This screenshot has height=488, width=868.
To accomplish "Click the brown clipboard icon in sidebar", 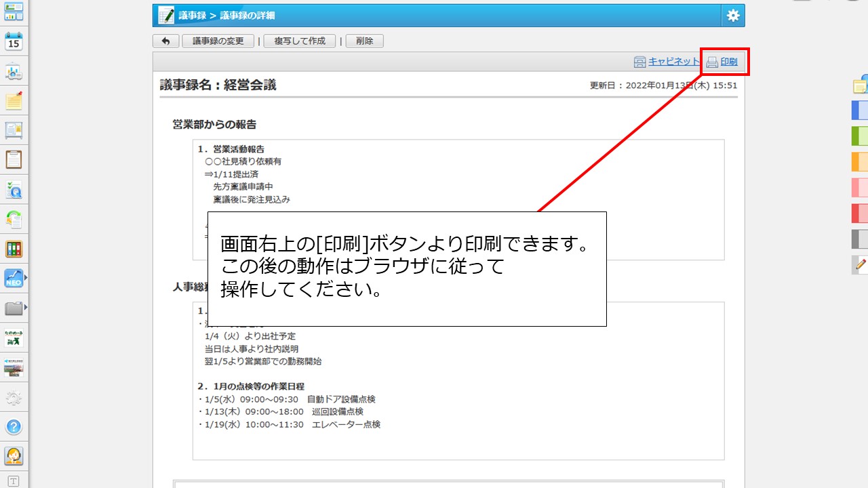I will [14, 160].
